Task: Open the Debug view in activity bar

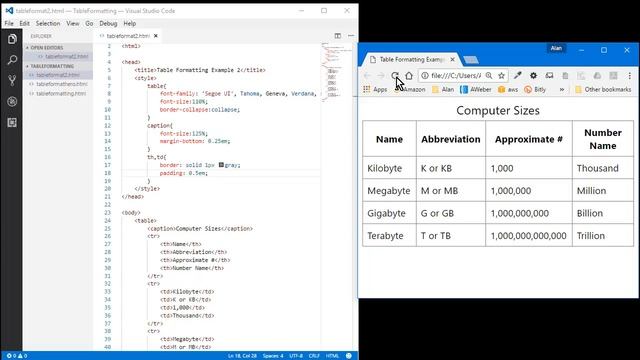Action: [12, 101]
